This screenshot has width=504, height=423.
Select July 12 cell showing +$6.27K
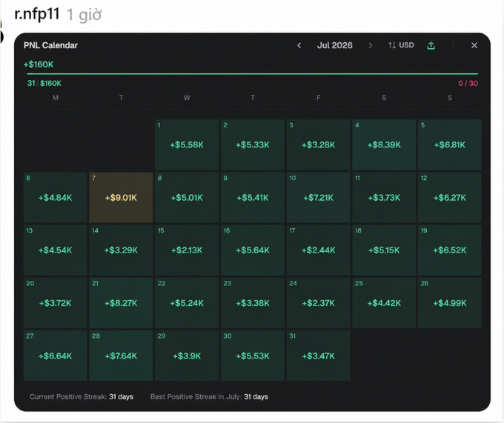[x=450, y=197]
